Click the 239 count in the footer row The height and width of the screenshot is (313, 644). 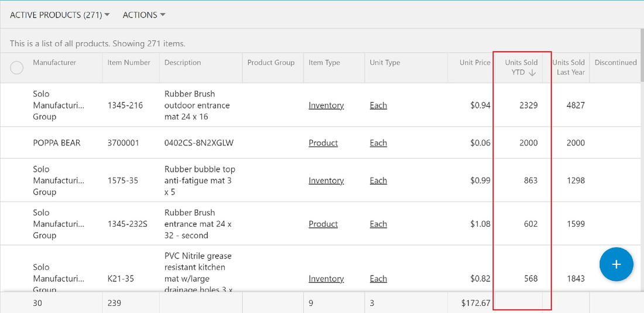[x=114, y=303]
